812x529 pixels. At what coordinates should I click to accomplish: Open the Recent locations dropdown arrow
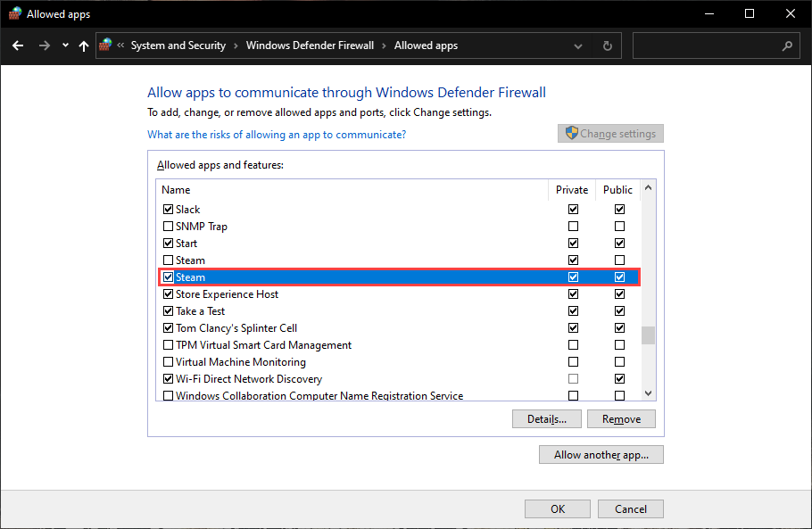coord(63,45)
